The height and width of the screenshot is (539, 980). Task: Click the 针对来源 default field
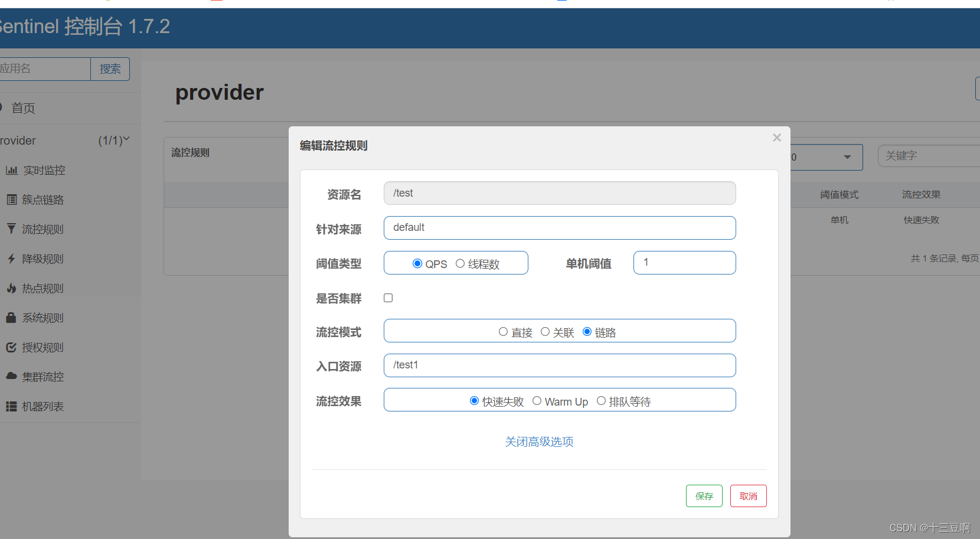point(560,228)
